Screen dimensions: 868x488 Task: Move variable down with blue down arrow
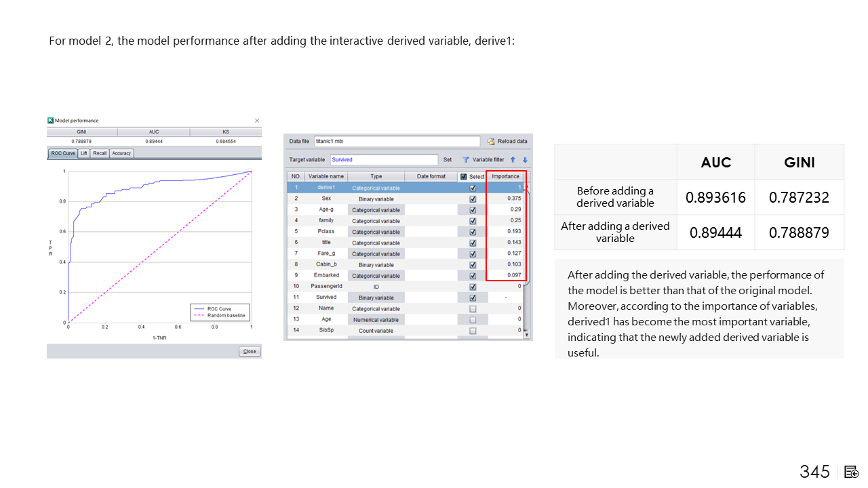524,160
